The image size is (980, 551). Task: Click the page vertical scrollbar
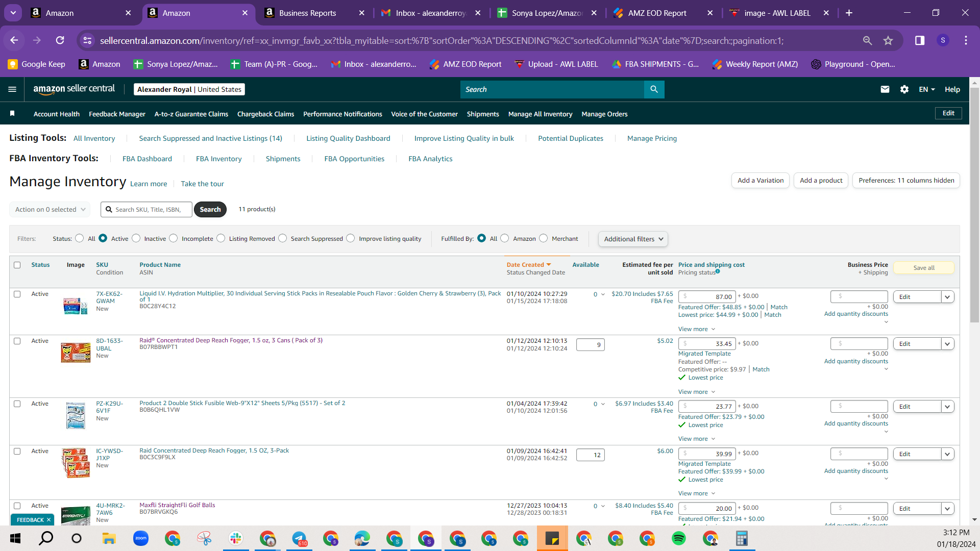974,204
